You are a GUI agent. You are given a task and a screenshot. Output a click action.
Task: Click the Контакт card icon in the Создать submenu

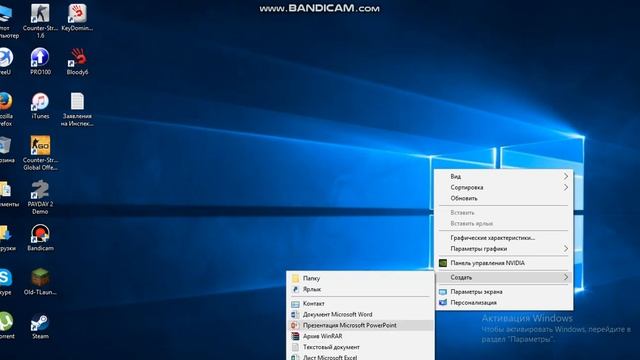(295, 304)
